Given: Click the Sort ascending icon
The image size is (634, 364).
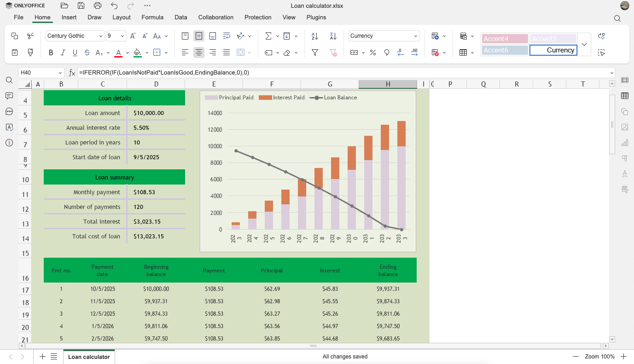Looking at the screenshot, I should (x=315, y=36).
